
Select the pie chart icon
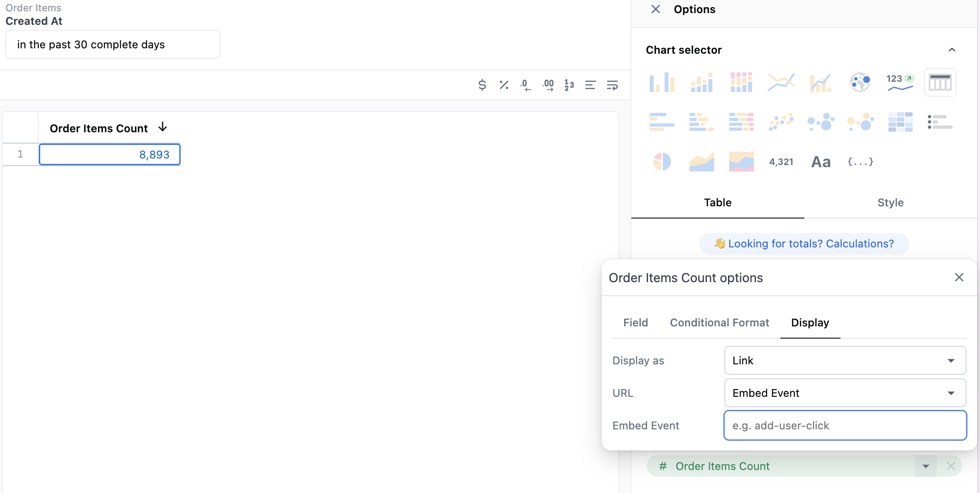click(662, 162)
